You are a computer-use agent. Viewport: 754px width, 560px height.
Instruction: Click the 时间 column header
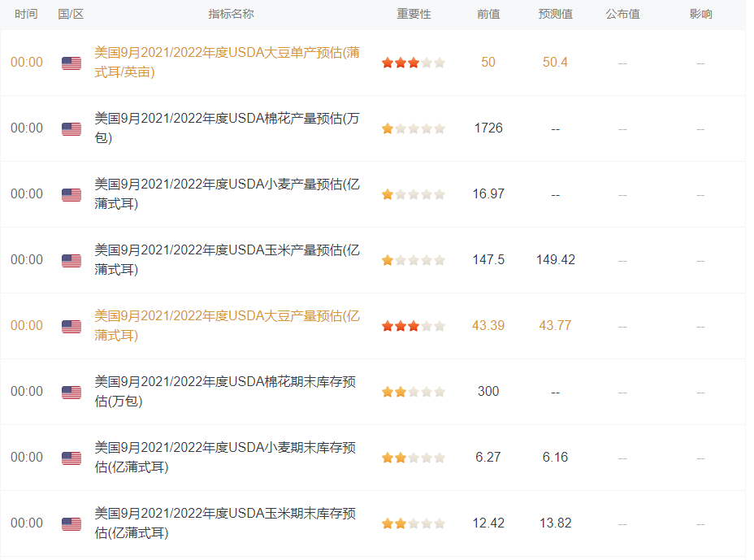click(x=26, y=14)
